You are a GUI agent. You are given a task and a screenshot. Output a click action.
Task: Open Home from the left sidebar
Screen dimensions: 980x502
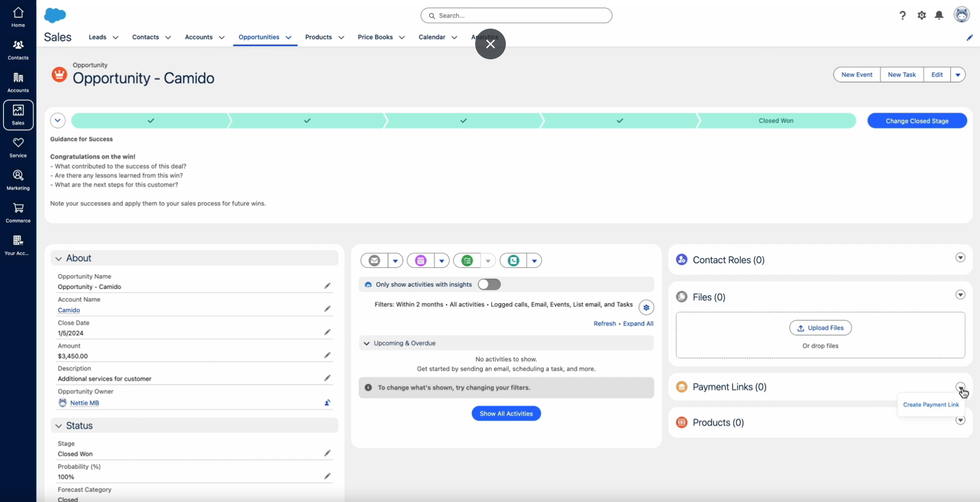click(x=18, y=17)
